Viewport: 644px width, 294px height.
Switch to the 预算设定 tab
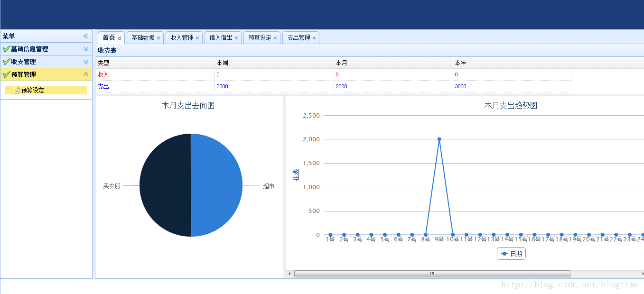(x=260, y=37)
